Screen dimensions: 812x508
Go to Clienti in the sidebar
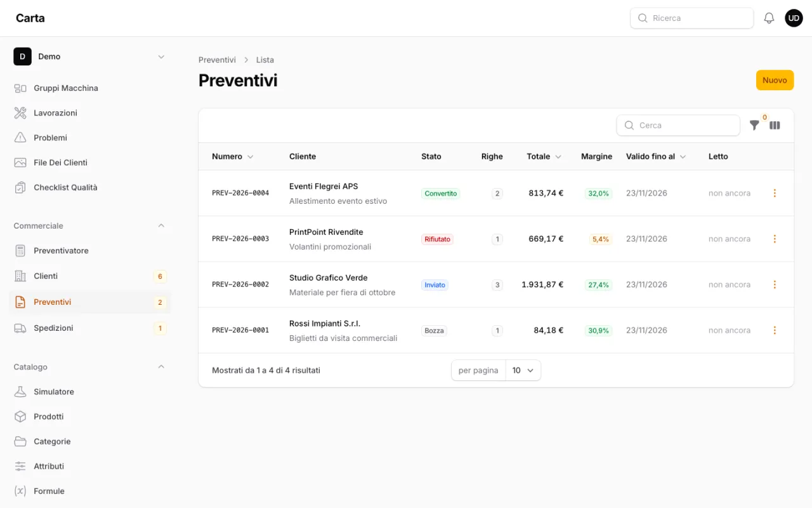point(90,276)
